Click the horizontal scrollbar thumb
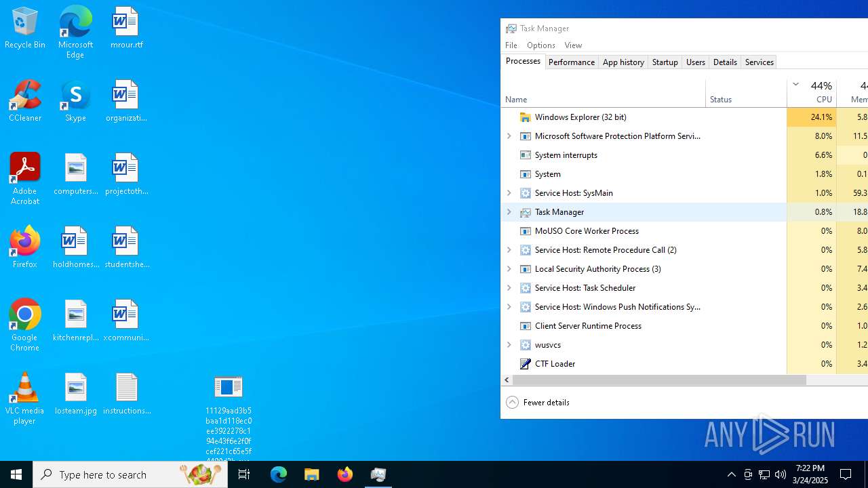 (x=659, y=380)
